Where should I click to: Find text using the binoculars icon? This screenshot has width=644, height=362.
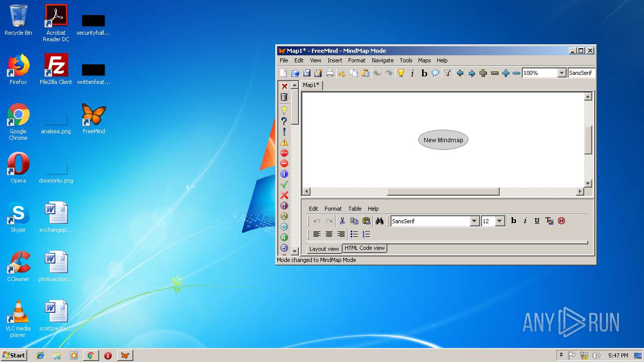coord(379,221)
